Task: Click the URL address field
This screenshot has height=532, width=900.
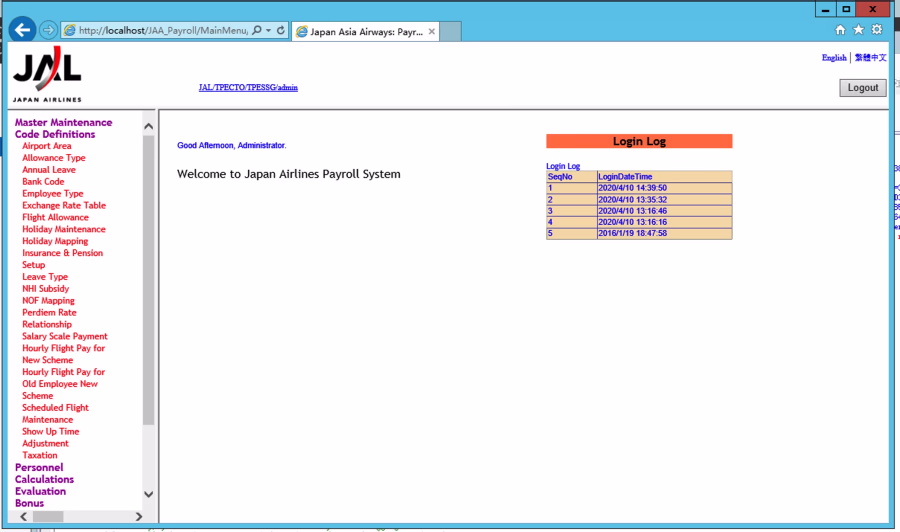Action: (x=160, y=31)
